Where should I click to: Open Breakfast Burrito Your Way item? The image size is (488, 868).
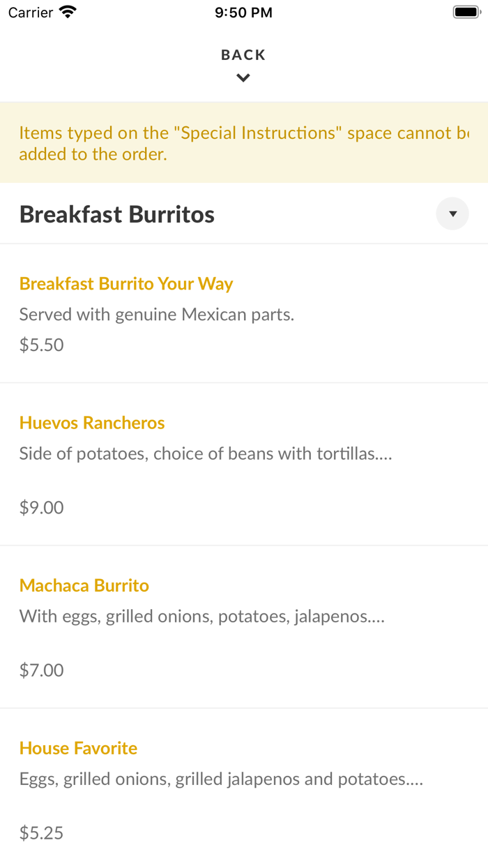coord(126,284)
